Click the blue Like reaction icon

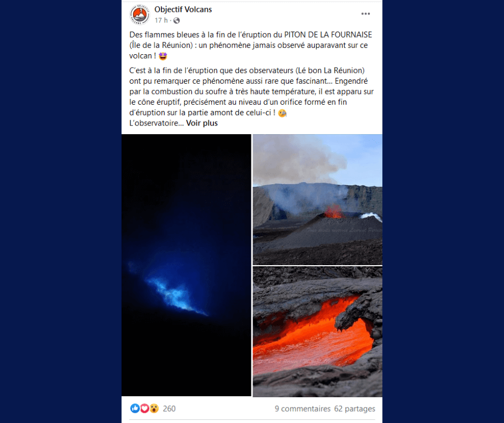tap(135, 409)
